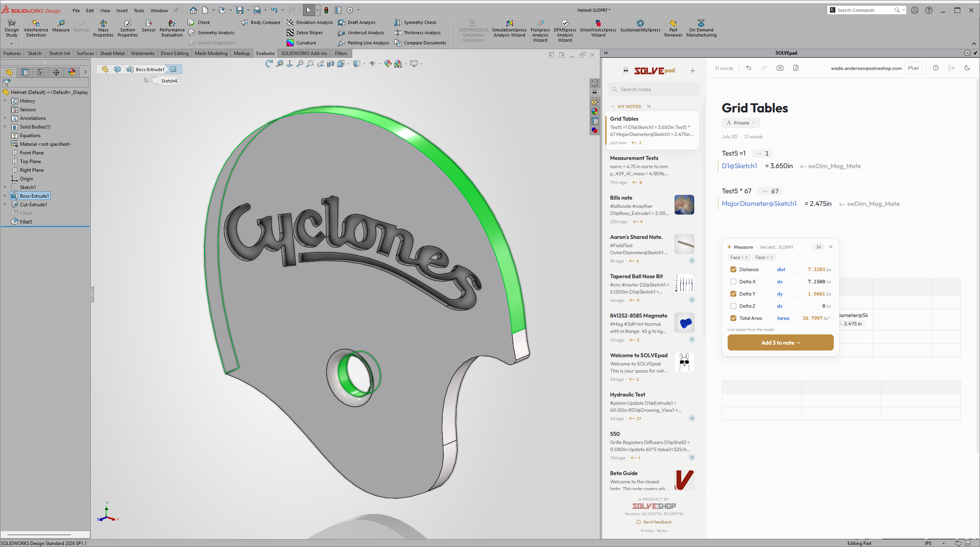980x547 pixels.
Task: Click the SOLVEpad camera snapshot icon
Action: [x=780, y=68]
